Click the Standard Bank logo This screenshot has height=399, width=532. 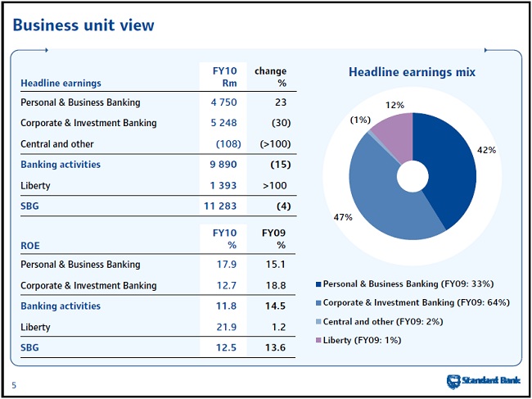coord(483,381)
